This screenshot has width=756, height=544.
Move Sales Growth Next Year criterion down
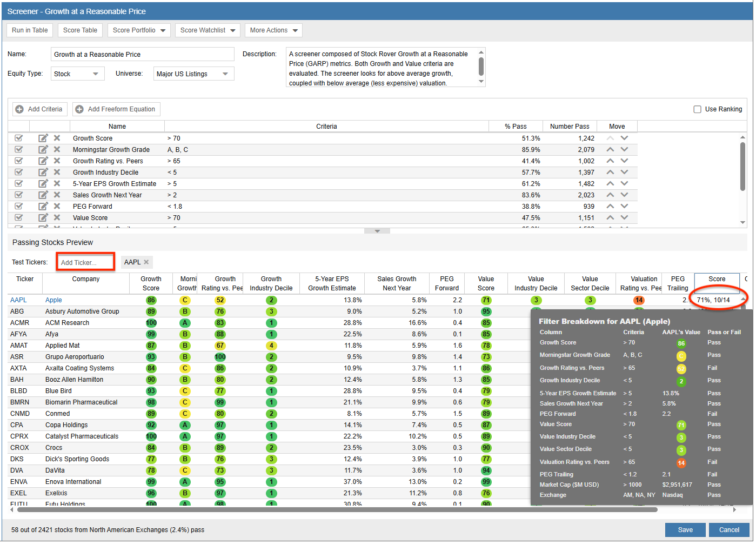624,195
